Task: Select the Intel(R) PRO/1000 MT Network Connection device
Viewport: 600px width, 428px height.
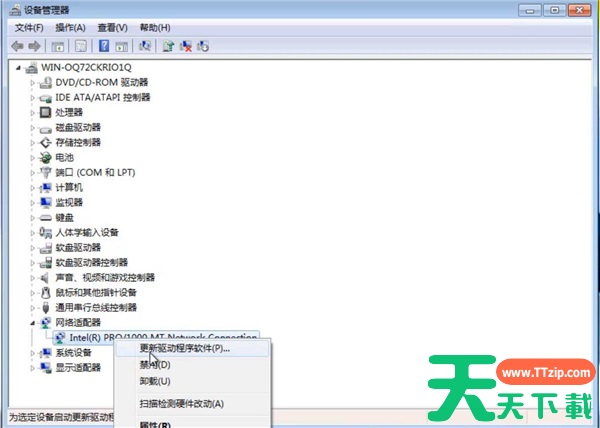Action: coord(157,337)
